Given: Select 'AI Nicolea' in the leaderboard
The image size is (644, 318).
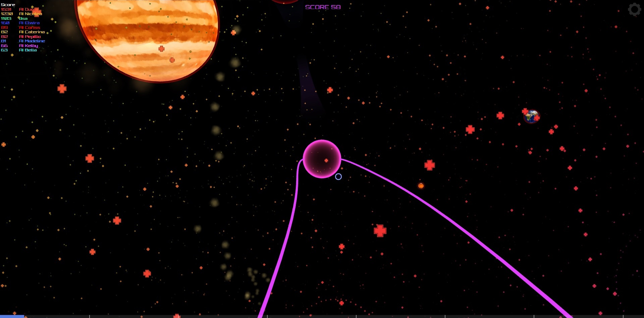Looking at the screenshot, I should (31, 14).
